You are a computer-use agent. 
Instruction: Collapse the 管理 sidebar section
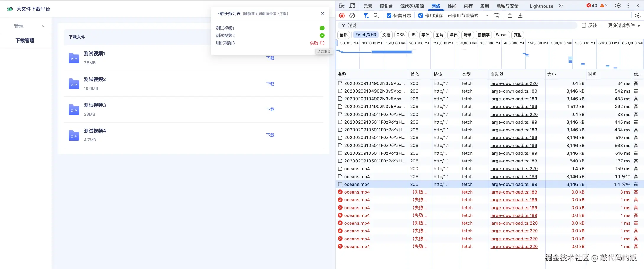(x=43, y=26)
